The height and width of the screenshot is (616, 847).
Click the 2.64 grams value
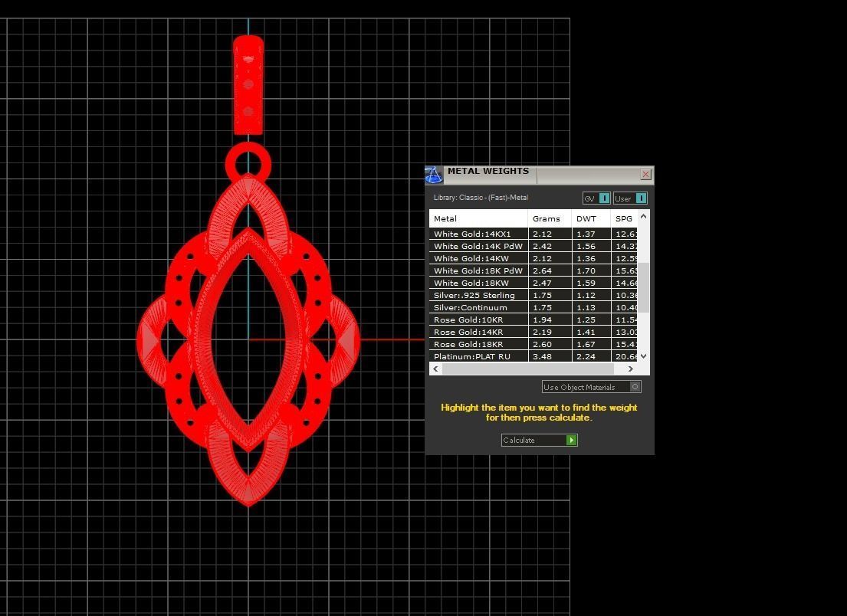pyautogui.click(x=543, y=271)
